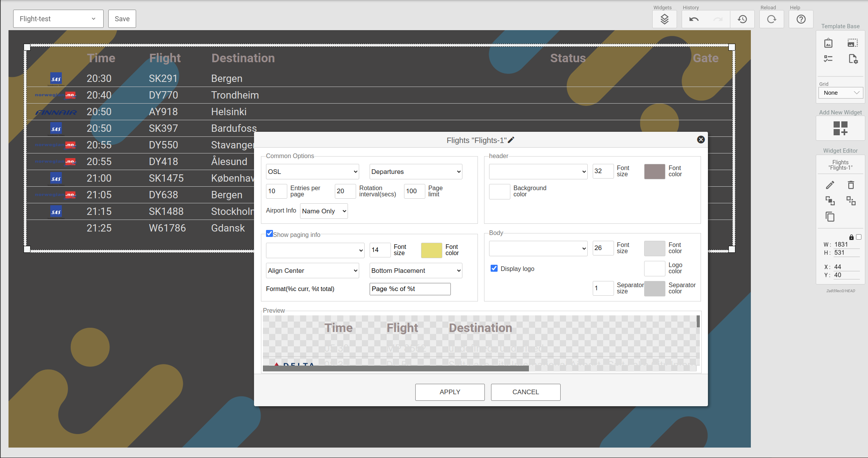Click preview vertical scrollbar thumb
This screenshot has height=458, width=868.
coord(698,321)
